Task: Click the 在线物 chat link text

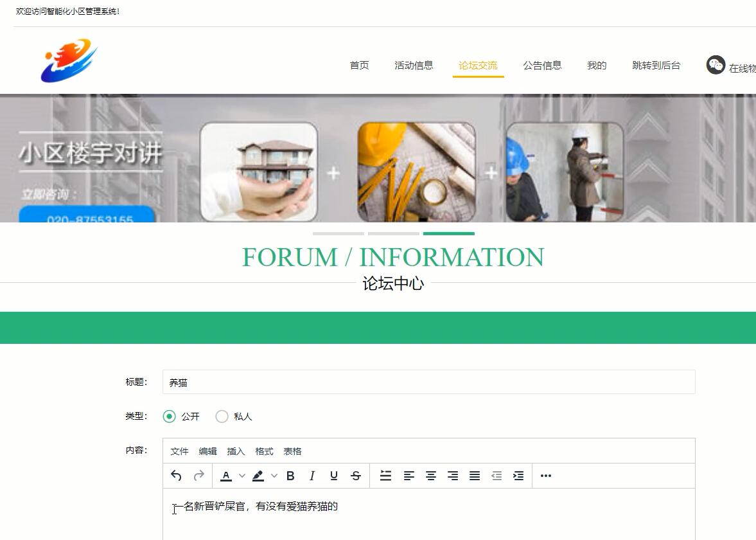Action: (742, 69)
